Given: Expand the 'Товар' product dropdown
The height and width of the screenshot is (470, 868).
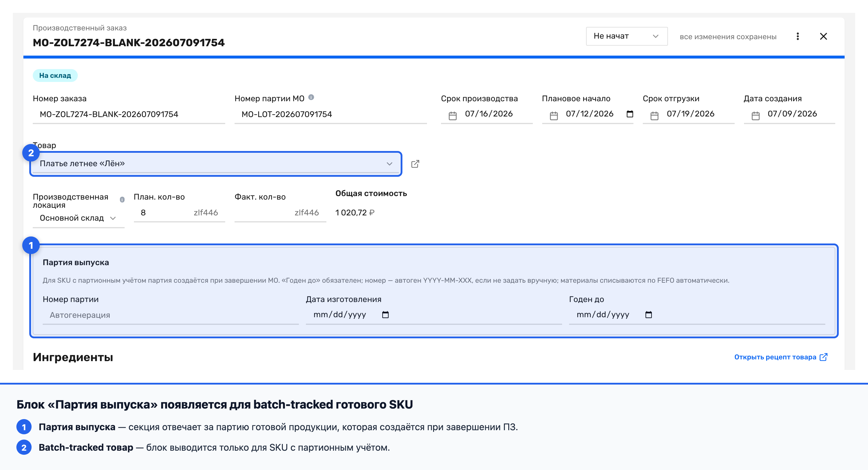Looking at the screenshot, I should [x=216, y=164].
